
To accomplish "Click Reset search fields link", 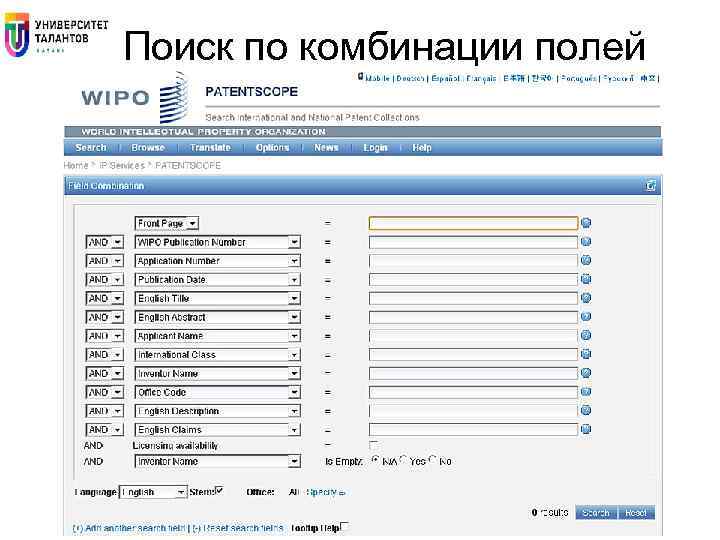I will tap(238, 528).
